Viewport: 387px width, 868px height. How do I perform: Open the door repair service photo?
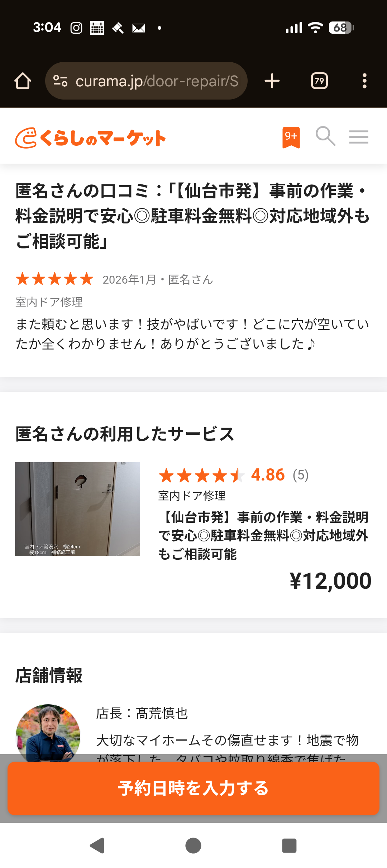[x=77, y=509]
